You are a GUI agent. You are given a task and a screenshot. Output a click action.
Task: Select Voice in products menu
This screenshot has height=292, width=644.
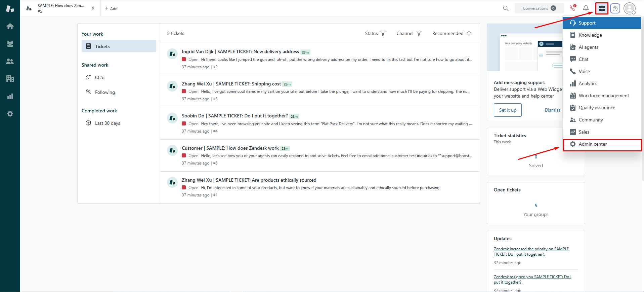(x=602, y=71)
